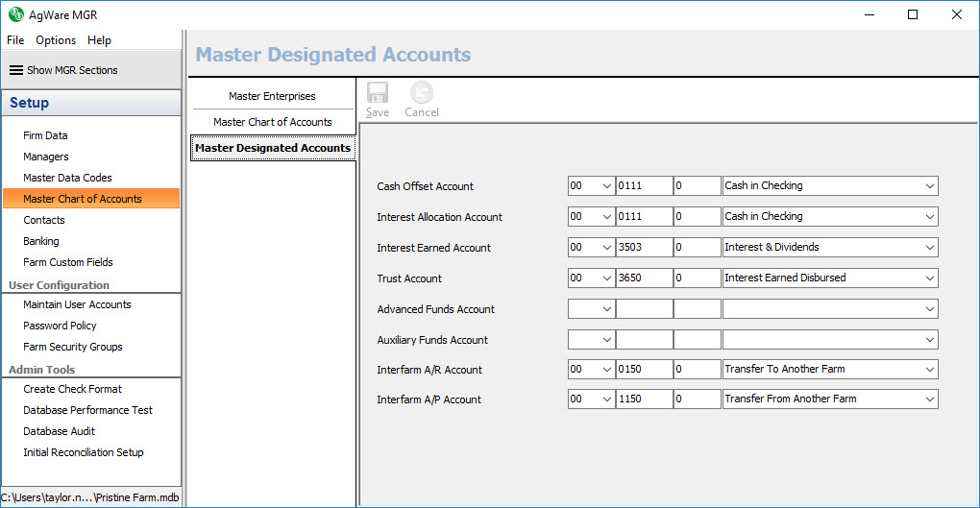Switch to the Master Enterprises tab
Viewport: 980px width, 508px height.
coord(272,96)
